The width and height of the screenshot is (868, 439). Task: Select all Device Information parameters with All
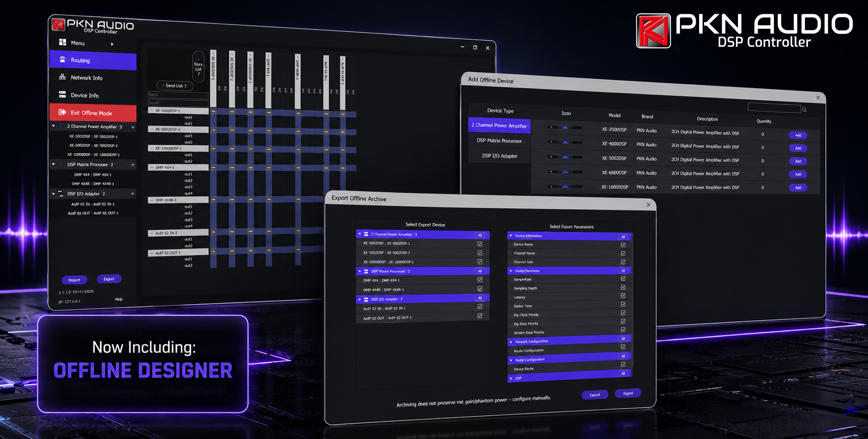623,237
